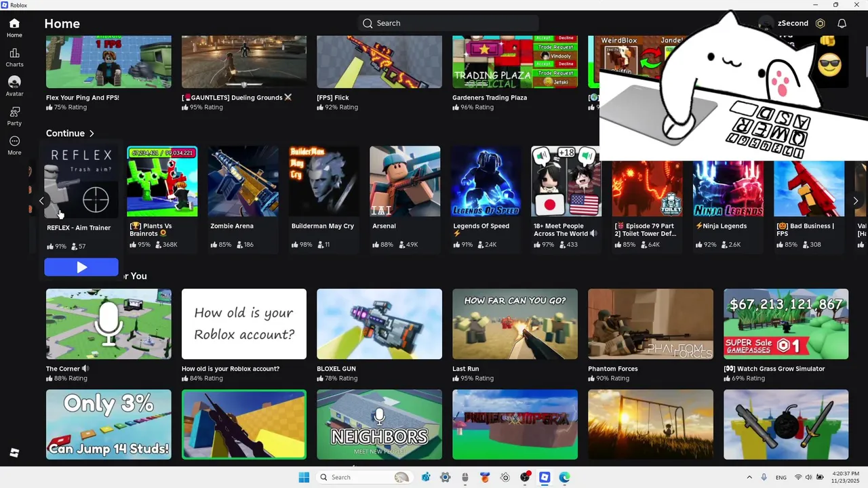Switch the ENG input language
868x488 pixels.
(x=781, y=477)
